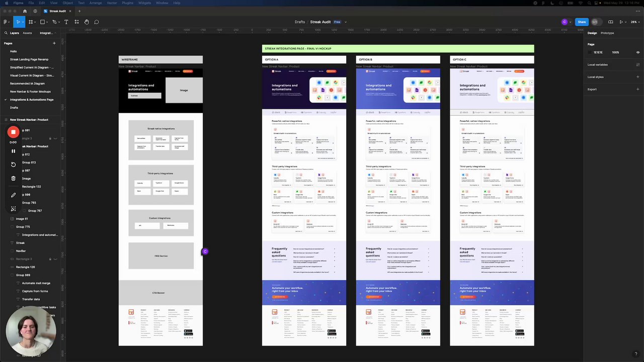Open the help question mark icon
Image resolution: width=644 pixels, height=362 pixels.
pos(636,354)
